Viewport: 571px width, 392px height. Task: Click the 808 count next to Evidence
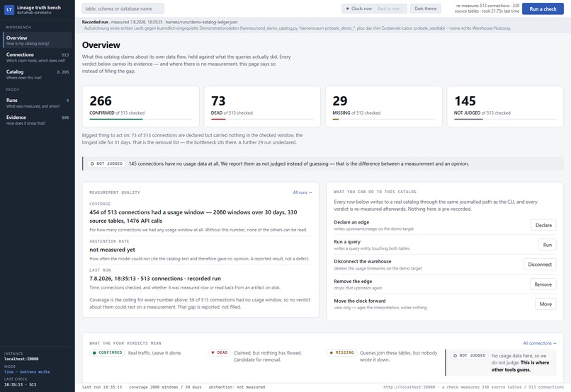pos(65,117)
